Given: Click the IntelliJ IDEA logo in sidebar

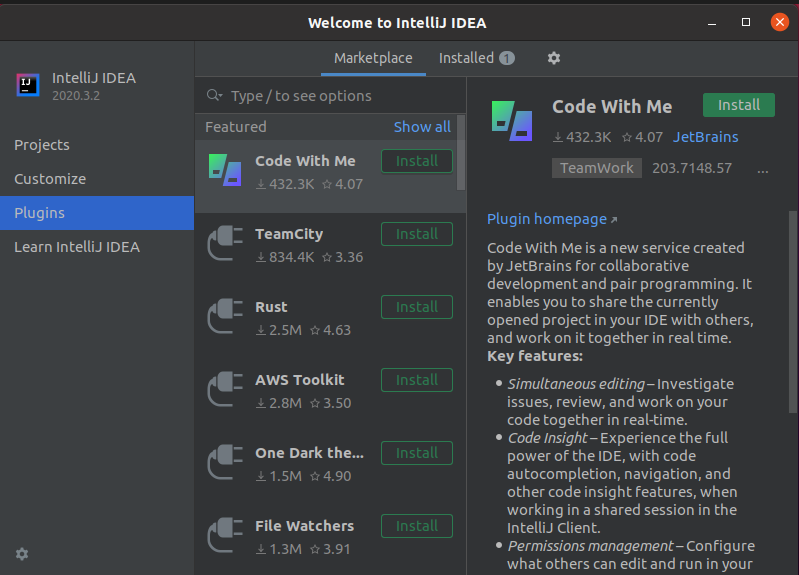Looking at the screenshot, I should coord(28,85).
